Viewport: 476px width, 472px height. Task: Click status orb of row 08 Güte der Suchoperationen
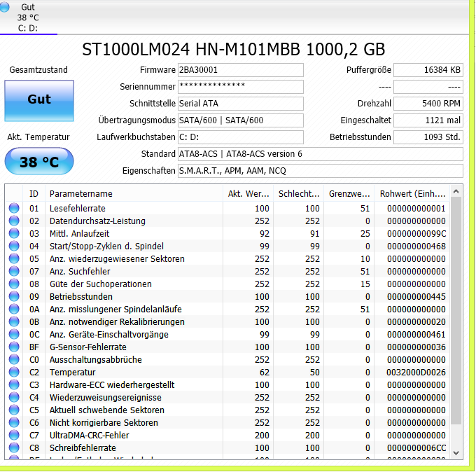14,284
